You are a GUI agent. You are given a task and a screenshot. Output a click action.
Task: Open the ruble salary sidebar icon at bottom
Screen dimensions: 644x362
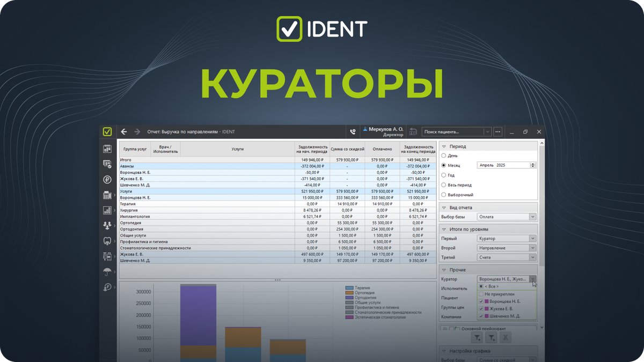(x=107, y=287)
